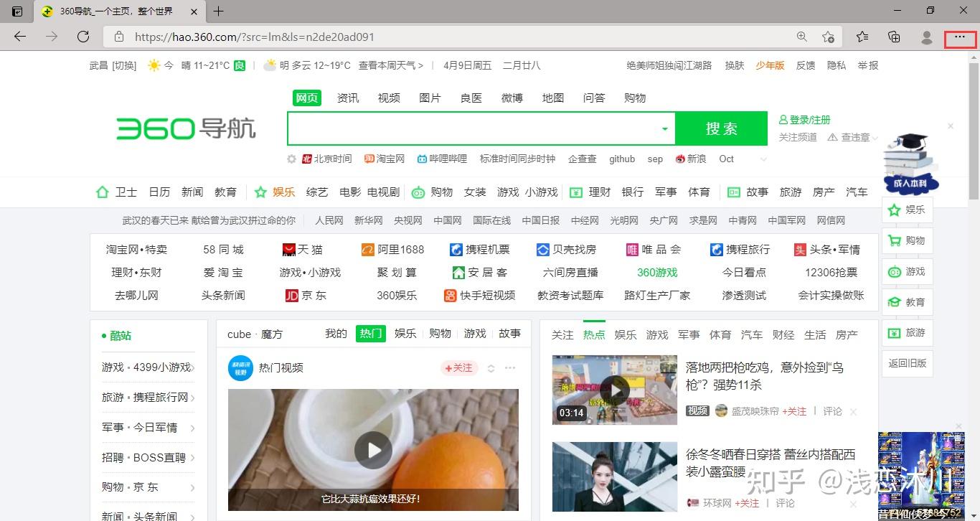Click the 理财 icon in the navigation bar
Viewport: 980px width, 521px height.
coord(575,192)
